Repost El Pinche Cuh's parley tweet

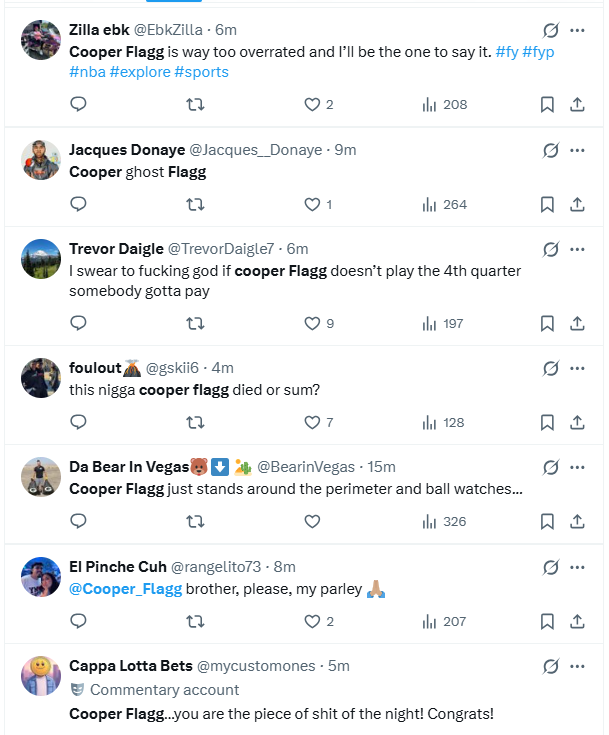pyautogui.click(x=195, y=621)
